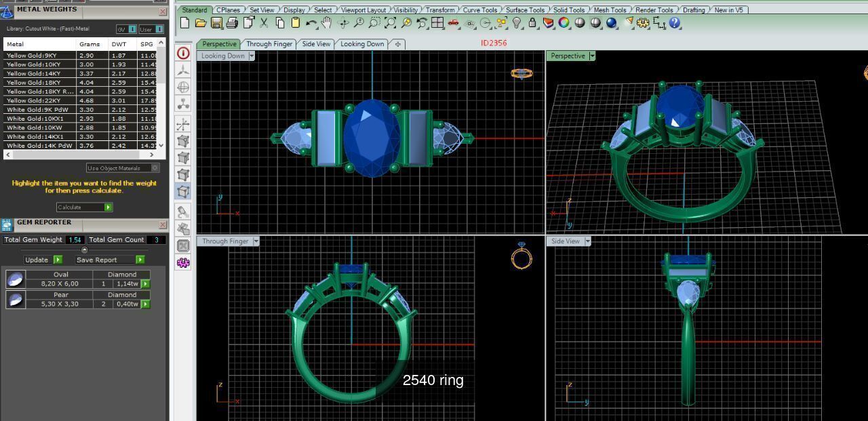Click the Open folder icon

coord(200,23)
